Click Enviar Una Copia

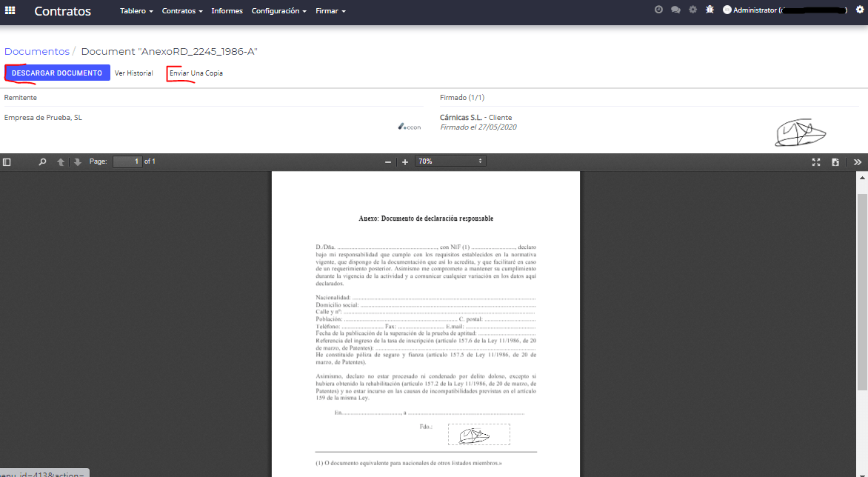coord(196,73)
